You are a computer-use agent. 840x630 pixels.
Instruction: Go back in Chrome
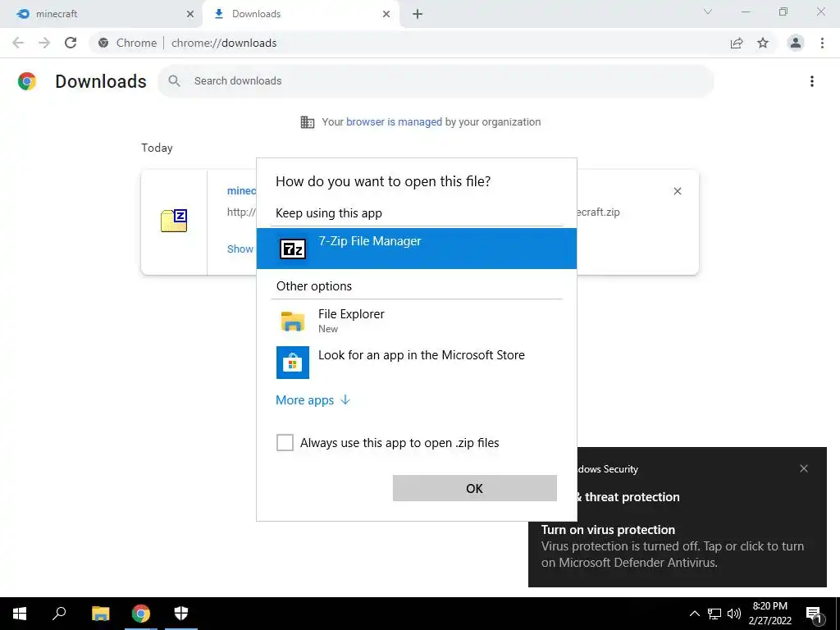point(18,43)
